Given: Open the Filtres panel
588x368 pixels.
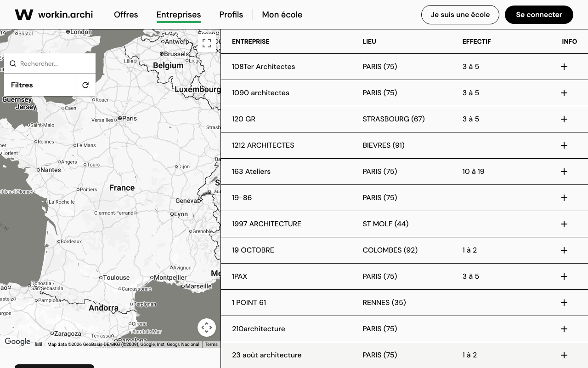Looking at the screenshot, I should point(40,85).
